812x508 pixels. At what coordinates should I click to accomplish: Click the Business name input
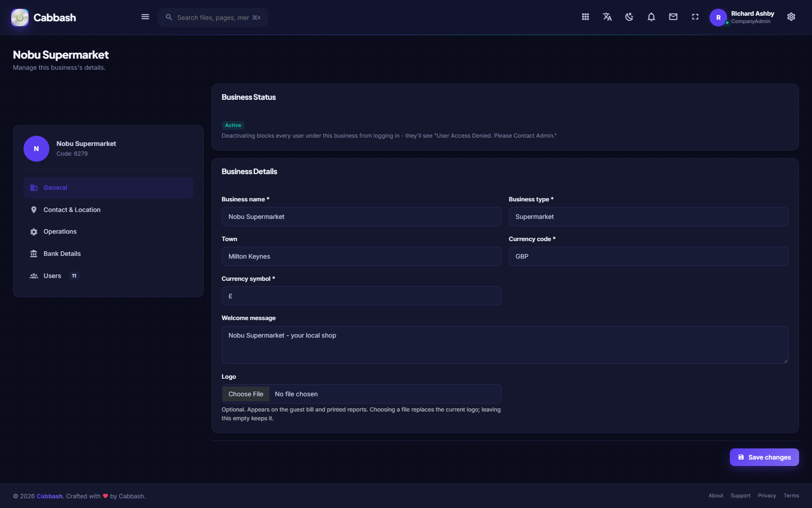(x=361, y=217)
